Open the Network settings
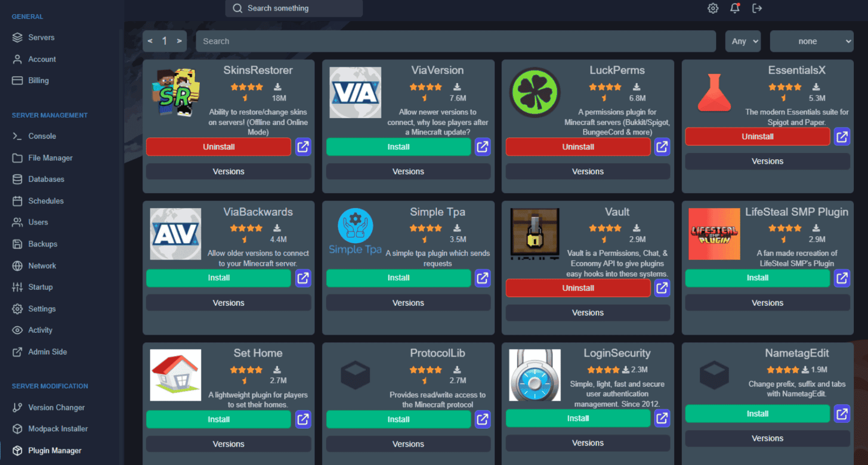868x465 pixels. coord(42,266)
